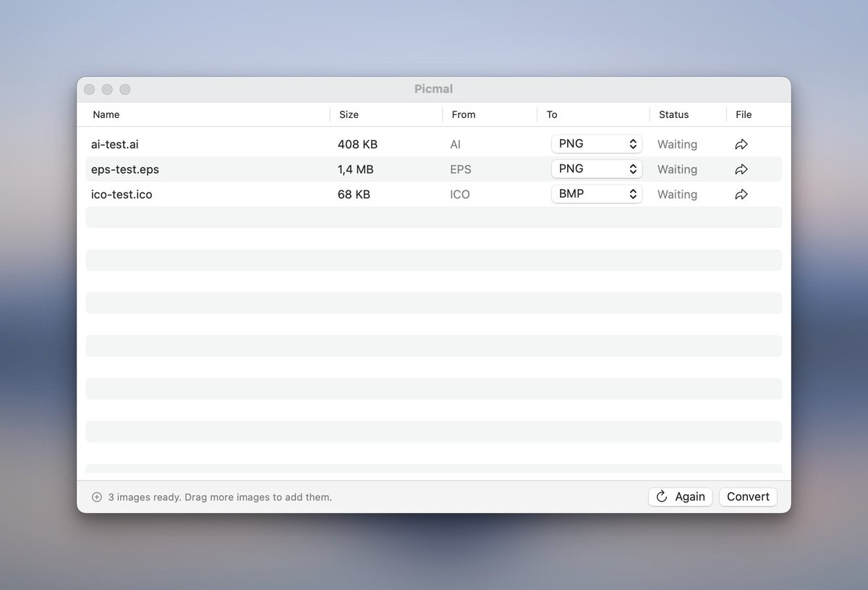Click the Again button
868x590 pixels.
(681, 497)
